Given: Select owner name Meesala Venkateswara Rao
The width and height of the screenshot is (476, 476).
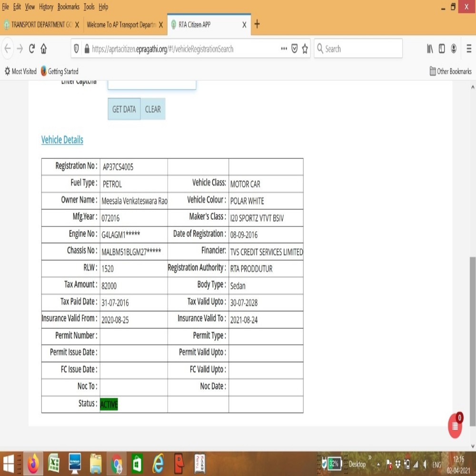Looking at the screenshot, I should click(135, 201).
